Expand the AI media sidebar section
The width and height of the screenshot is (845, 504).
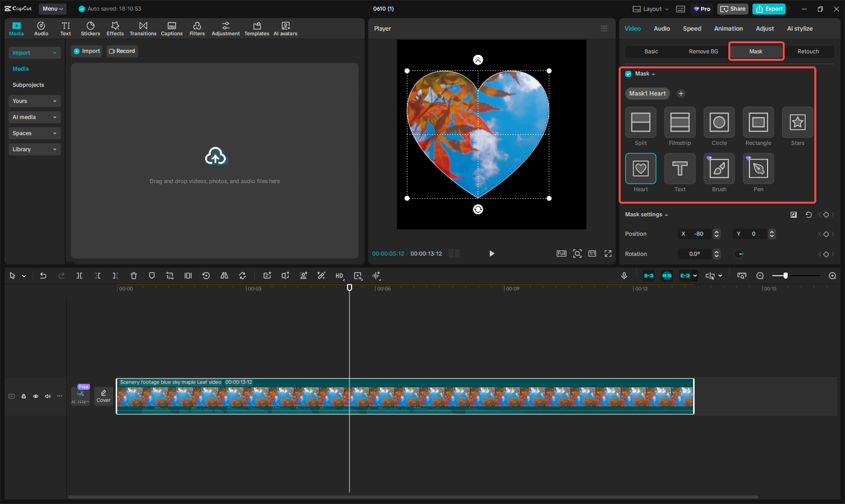click(x=34, y=117)
